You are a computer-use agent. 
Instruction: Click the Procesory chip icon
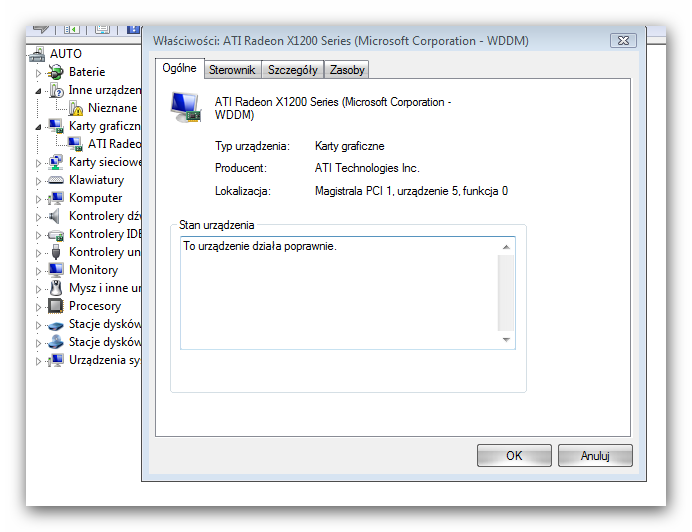(x=56, y=306)
